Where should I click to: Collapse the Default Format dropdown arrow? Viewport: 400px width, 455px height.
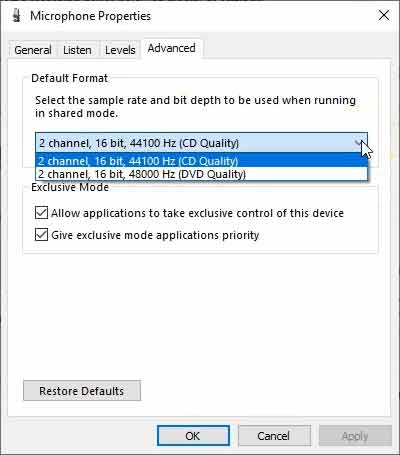click(359, 143)
